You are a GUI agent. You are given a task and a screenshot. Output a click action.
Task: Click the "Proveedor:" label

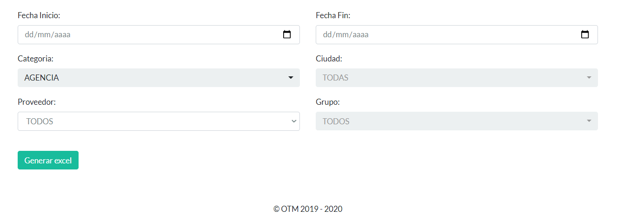37,102
